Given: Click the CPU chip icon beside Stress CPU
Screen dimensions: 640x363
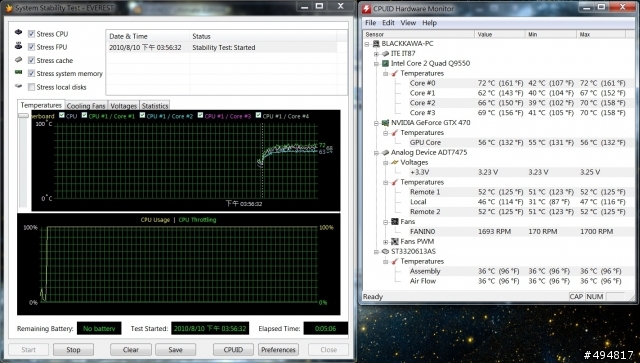Looking at the screenshot, I should point(18,32).
